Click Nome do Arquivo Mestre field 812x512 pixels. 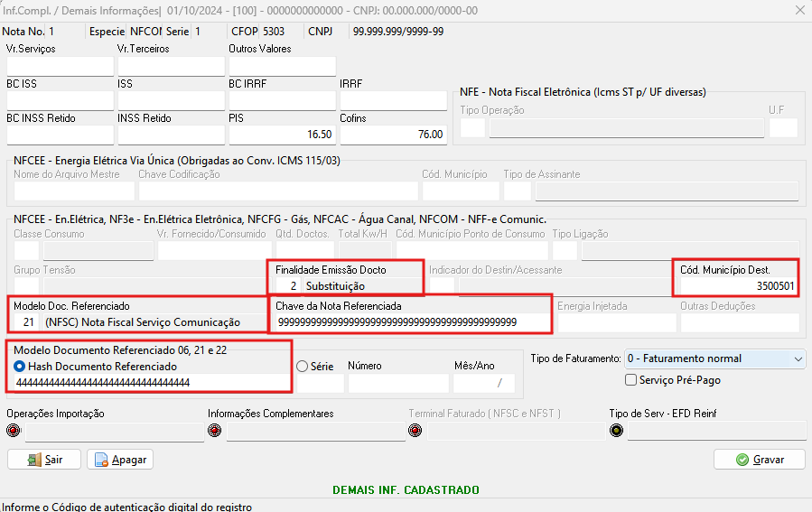pyautogui.click(x=74, y=191)
